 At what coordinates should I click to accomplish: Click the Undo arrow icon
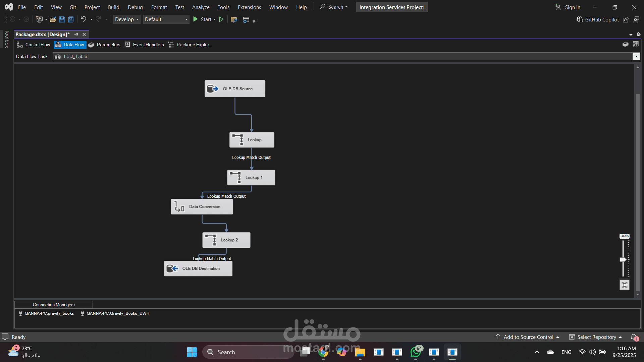point(83,19)
